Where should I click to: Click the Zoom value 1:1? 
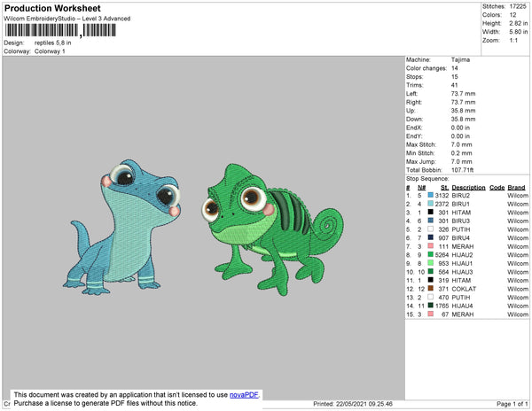(x=513, y=41)
